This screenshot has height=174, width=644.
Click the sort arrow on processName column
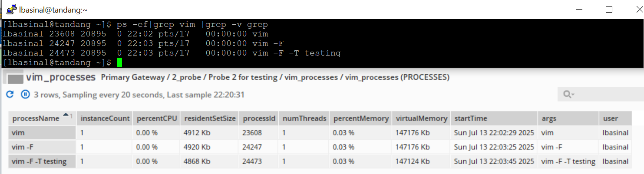coord(66,115)
